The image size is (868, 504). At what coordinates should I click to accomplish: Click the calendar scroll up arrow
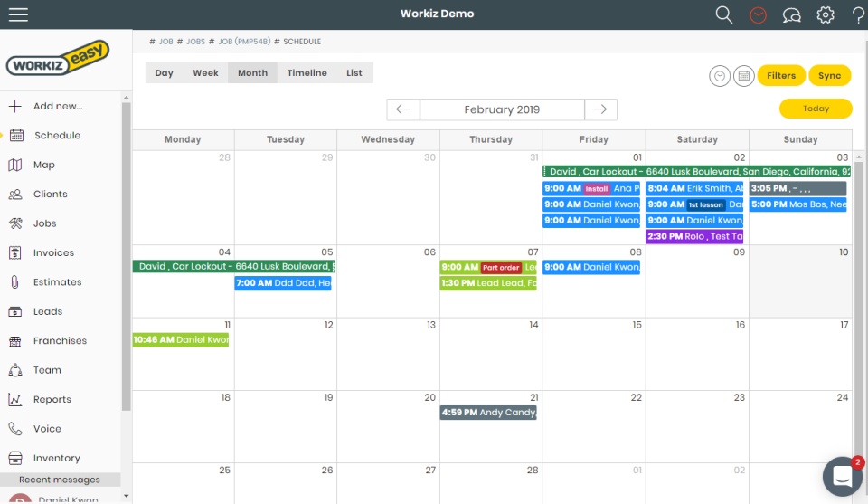859,157
